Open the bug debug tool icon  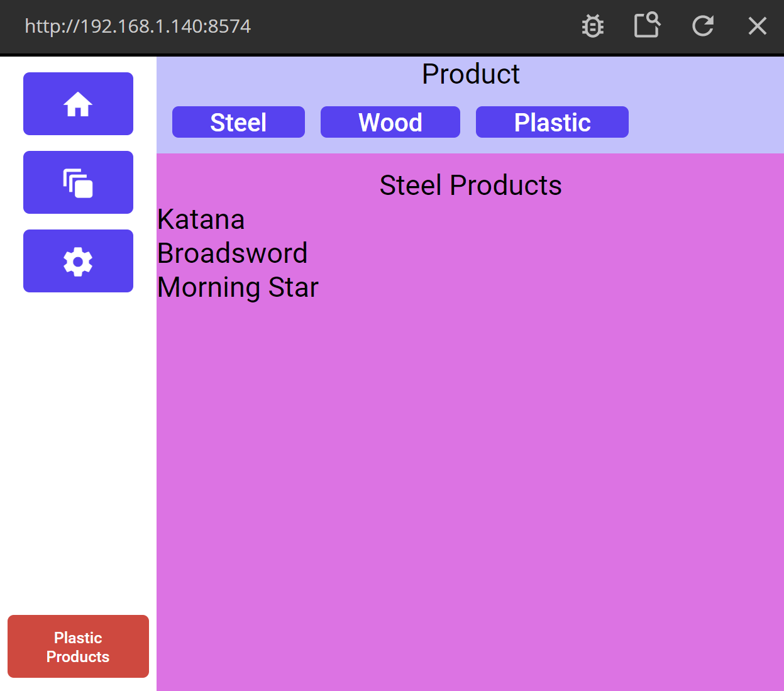click(x=592, y=26)
